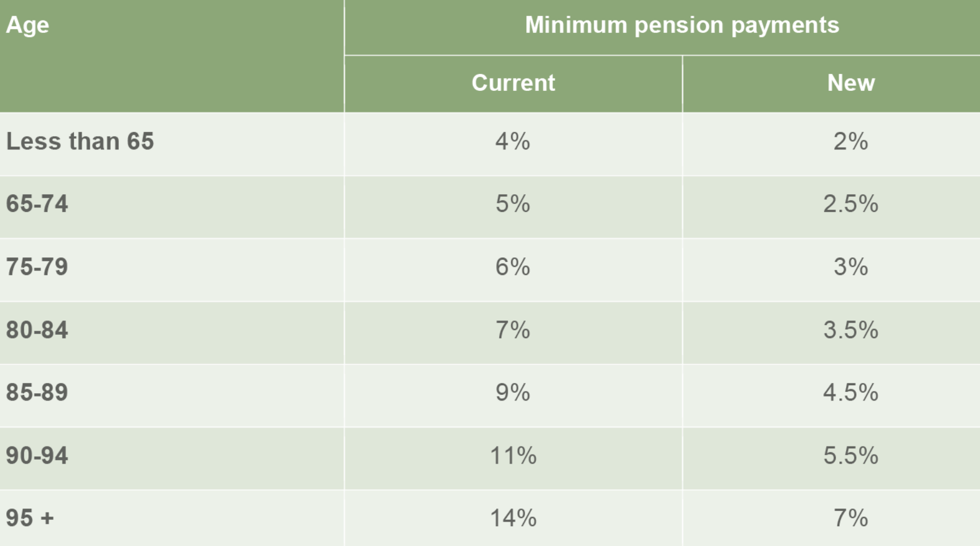Click the Age column header
This screenshot has width=980, height=546.
(x=28, y=25)
